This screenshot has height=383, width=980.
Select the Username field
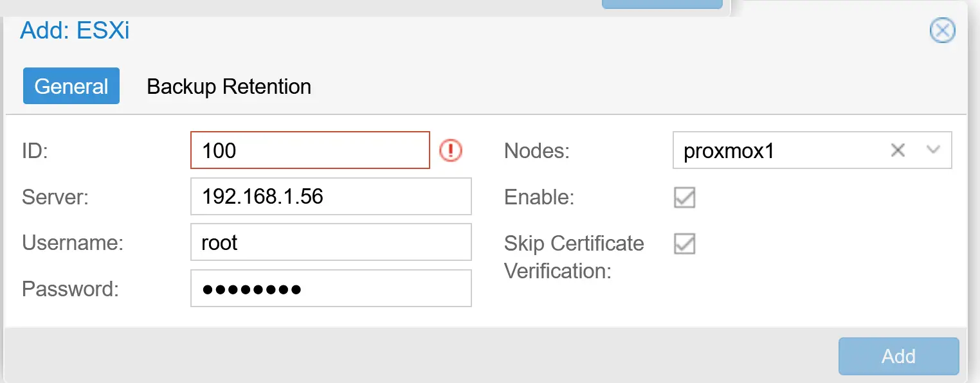(331, 242)
